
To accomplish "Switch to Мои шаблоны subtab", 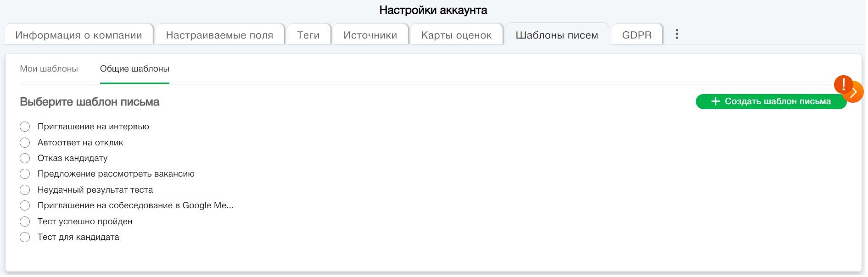I will (49, 69).
